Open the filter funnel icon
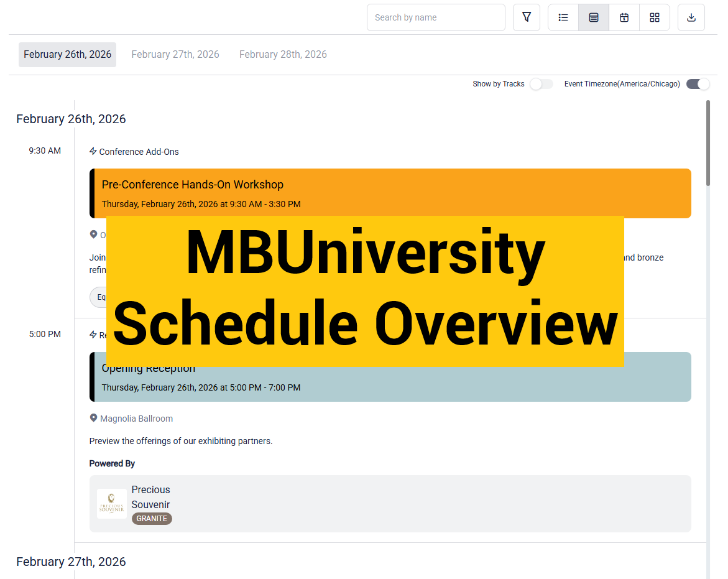Image resolution: width=728 pixels, height=579 pixels. pos(527,17)
